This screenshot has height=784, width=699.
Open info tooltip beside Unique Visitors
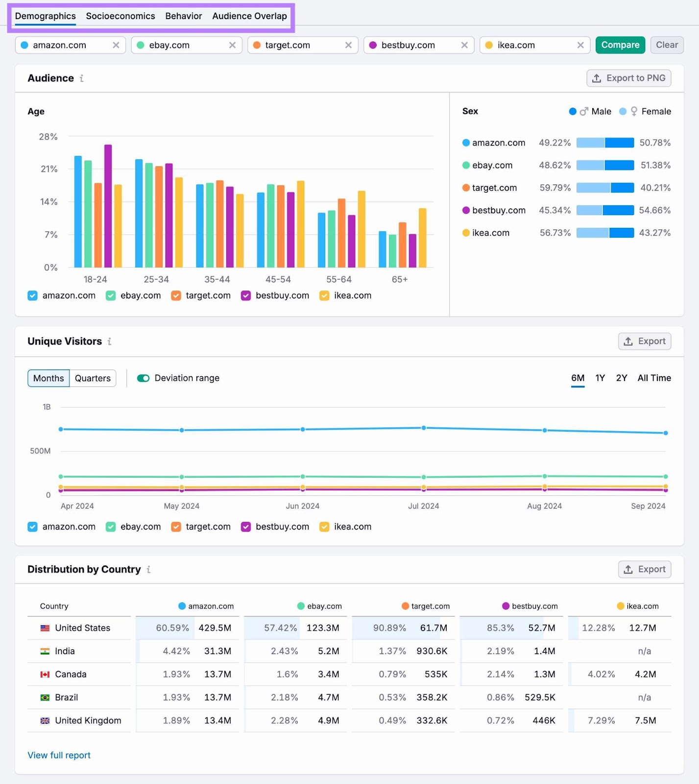click(110, 342)
